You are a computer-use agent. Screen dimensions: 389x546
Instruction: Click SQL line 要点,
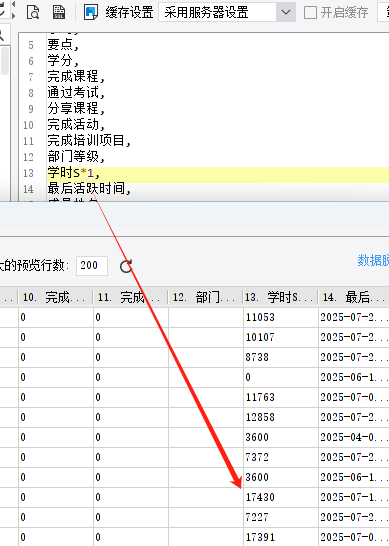(x=63, y=45)
